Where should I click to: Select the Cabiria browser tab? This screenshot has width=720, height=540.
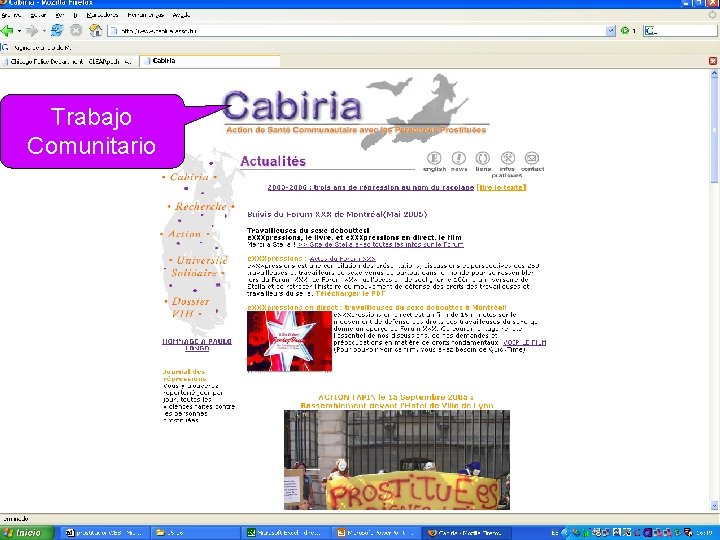tap(210, 61)
